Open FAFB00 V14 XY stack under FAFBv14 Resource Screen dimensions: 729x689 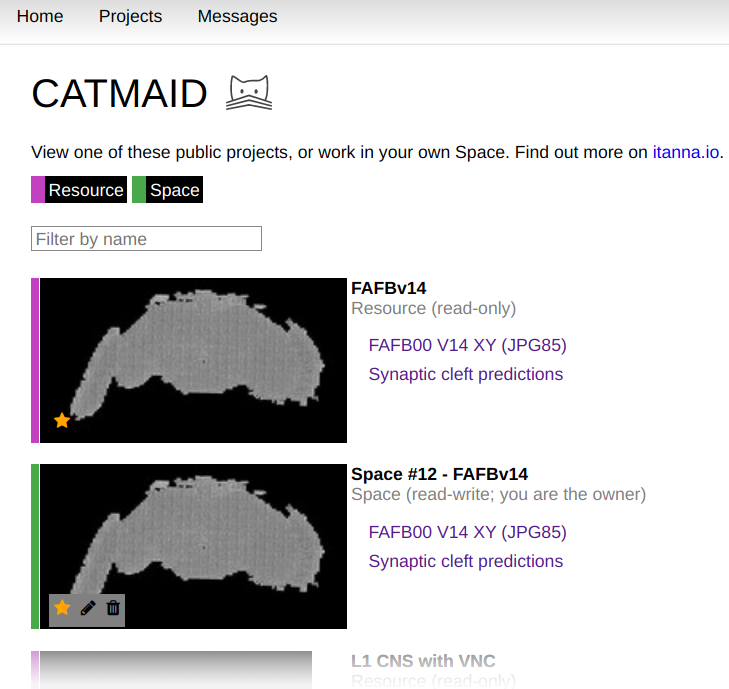(x=467, y=346)
